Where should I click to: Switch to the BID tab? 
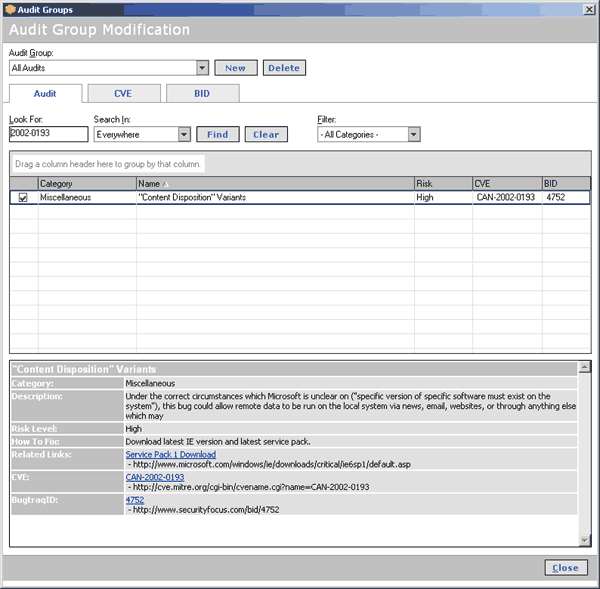pos(202,94)
